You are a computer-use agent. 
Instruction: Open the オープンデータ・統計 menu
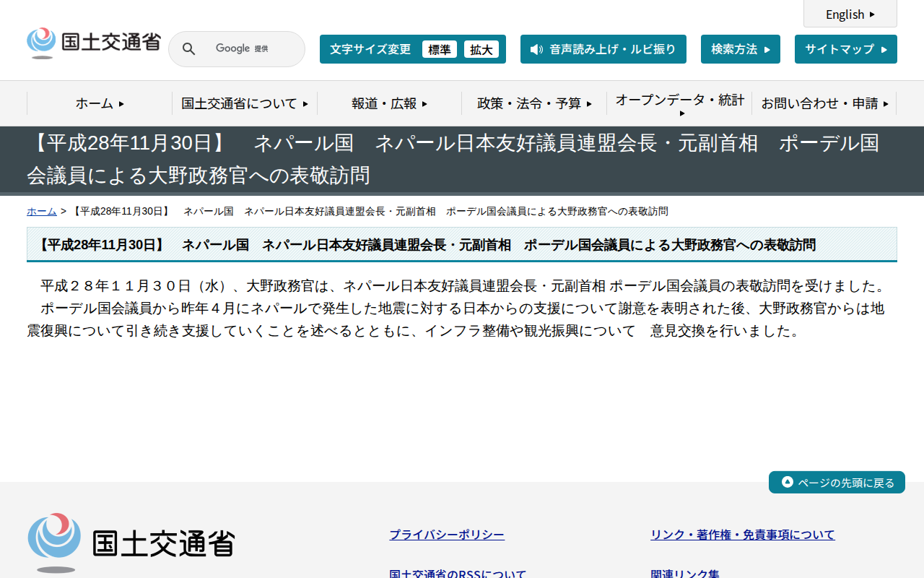(x=680, y=103)
